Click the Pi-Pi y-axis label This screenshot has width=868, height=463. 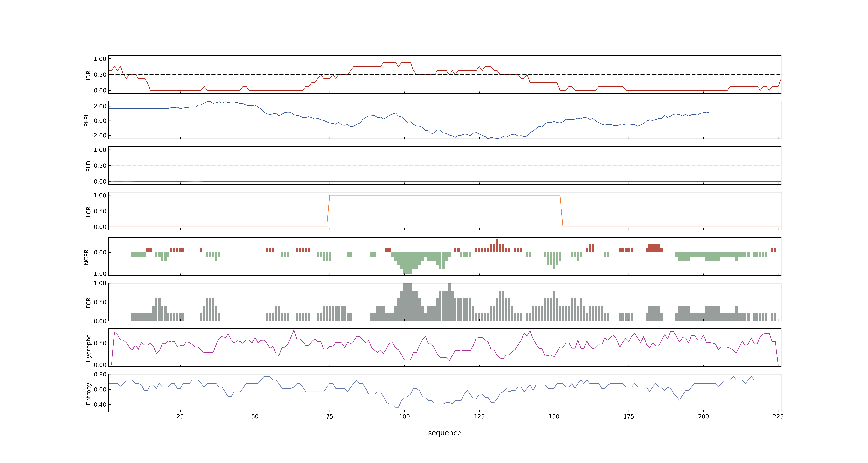[86, 120]
